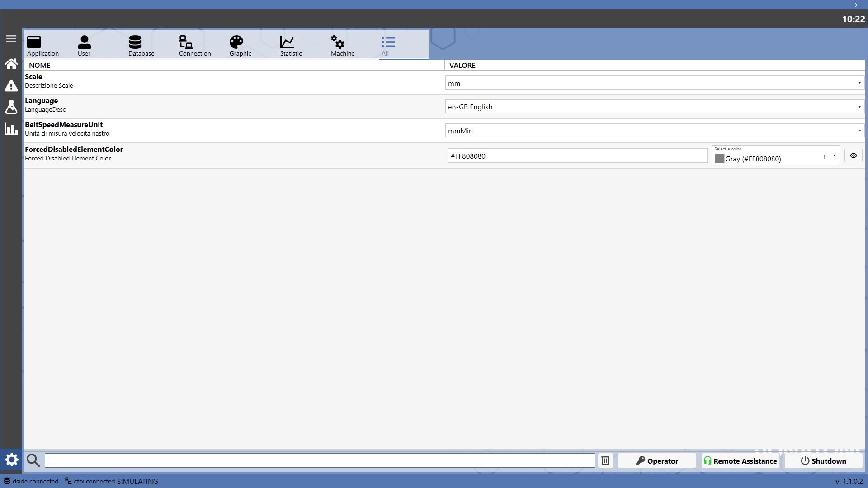
Task: Click the Shutdown button
Action: pos(824,460)
